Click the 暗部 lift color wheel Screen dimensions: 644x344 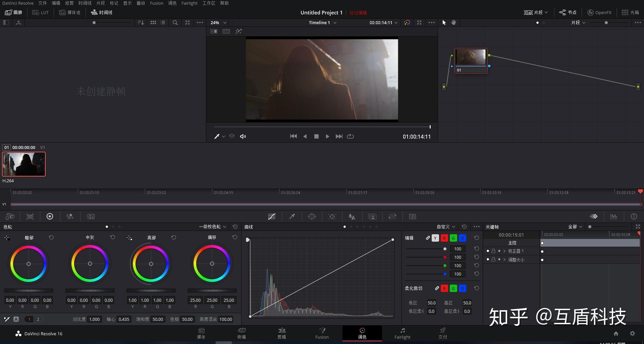click(29, 264)
